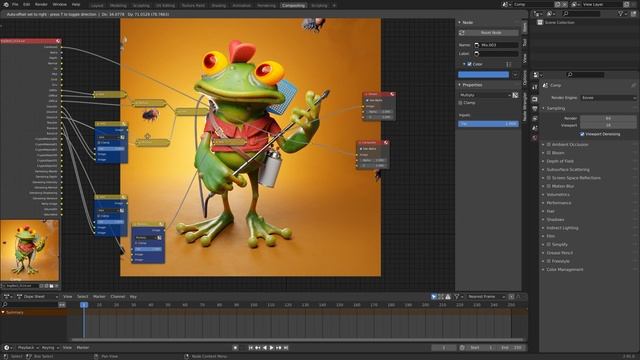Open the Playback popover

point(27,348)
